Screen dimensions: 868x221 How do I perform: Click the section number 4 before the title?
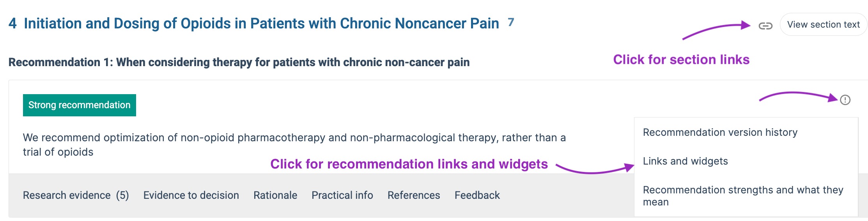[x=12, y=23]
